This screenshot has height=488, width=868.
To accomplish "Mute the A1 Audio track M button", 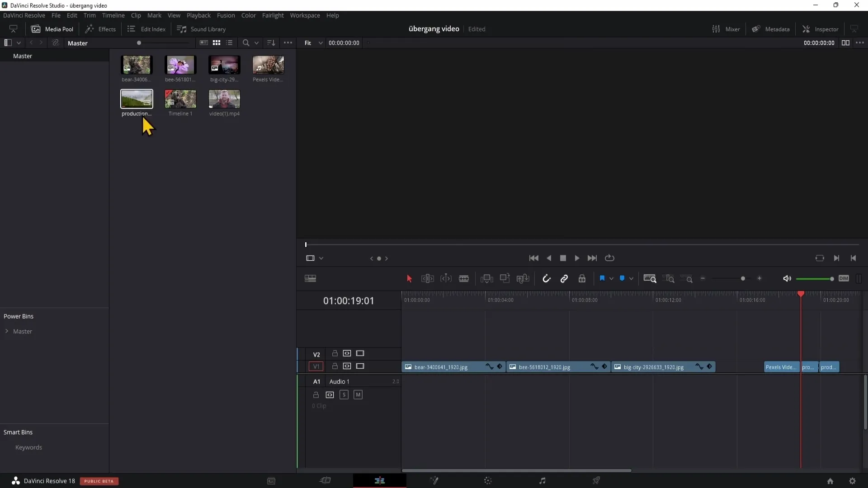I will [358, 394].
